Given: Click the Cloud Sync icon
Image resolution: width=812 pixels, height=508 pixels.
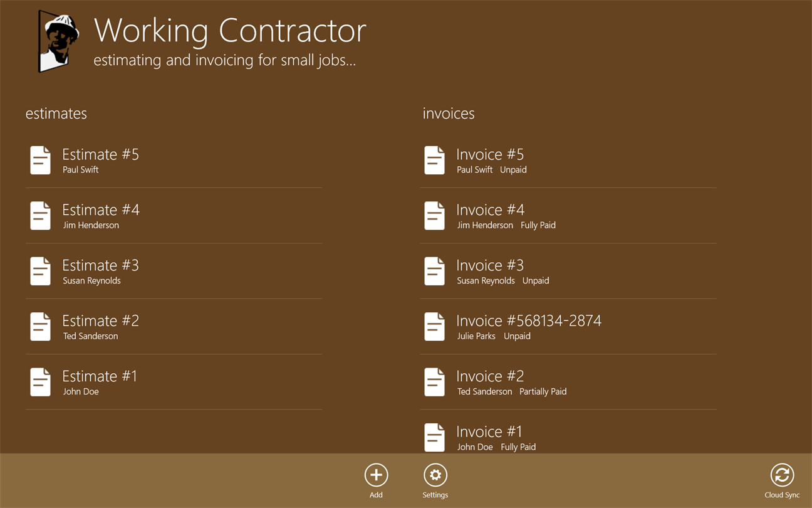Looking at the screenshot, I should pyautogui.click(x=782, y=475).
